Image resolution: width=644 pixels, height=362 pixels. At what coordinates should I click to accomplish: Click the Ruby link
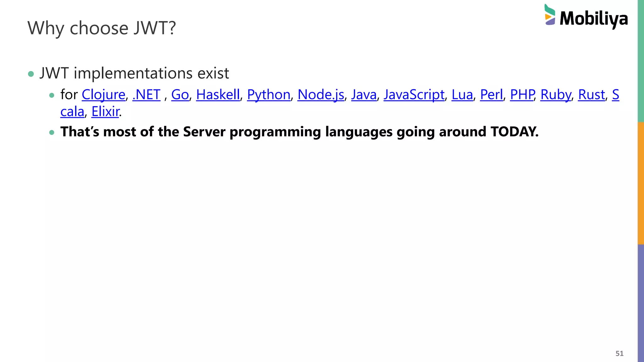[556, 95]
